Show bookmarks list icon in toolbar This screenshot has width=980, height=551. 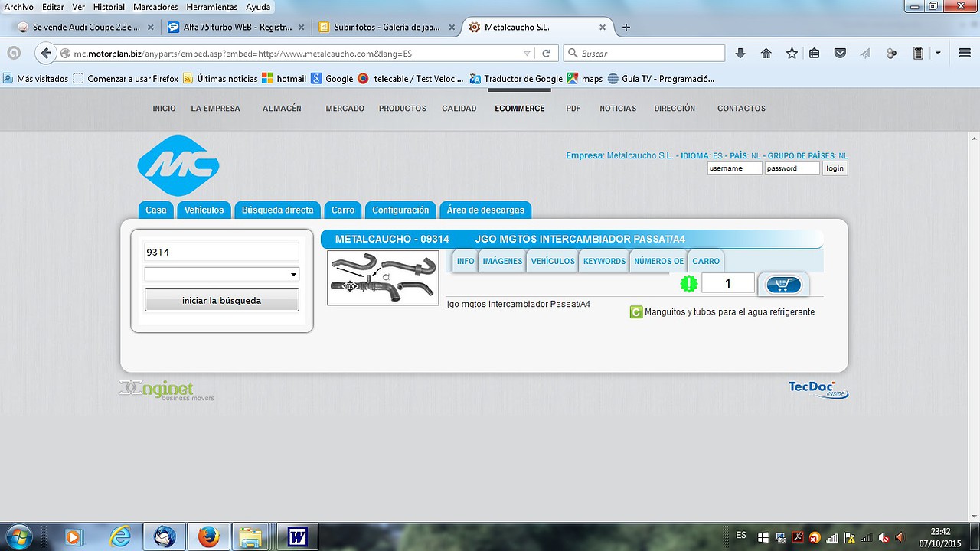pos(815,54)
